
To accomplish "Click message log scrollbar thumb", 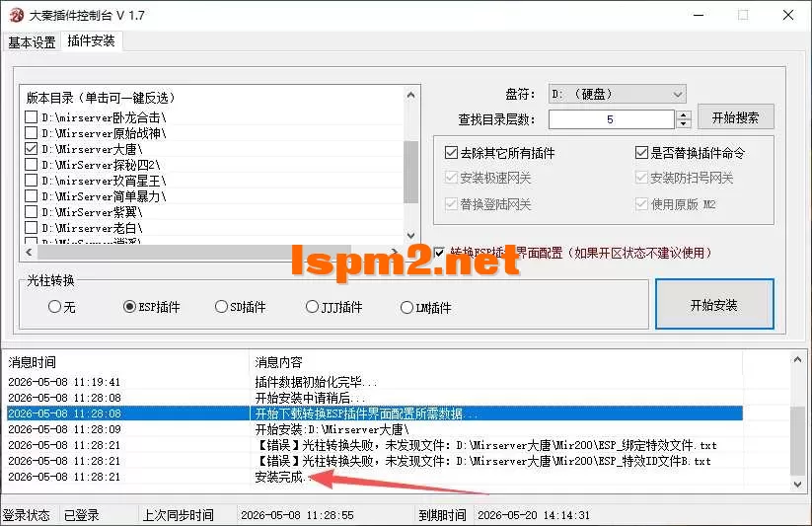I will click(797, 440).
